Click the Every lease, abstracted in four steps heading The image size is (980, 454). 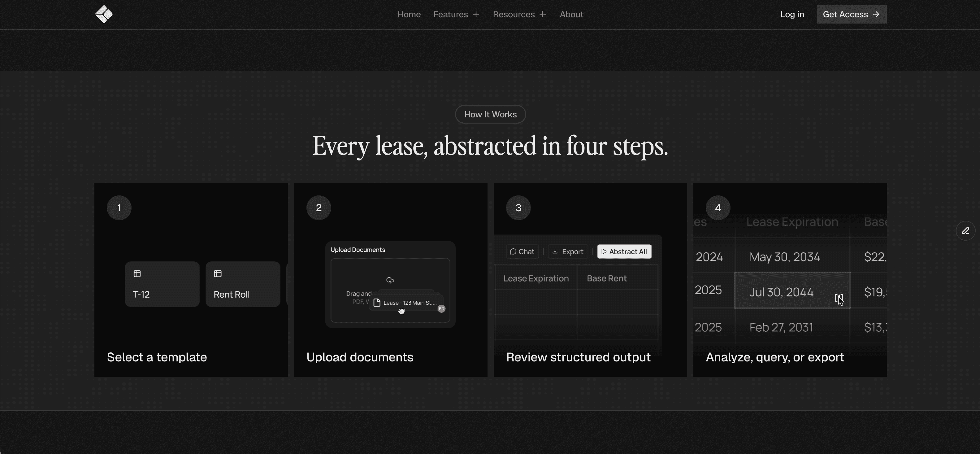tap(490, 146)
